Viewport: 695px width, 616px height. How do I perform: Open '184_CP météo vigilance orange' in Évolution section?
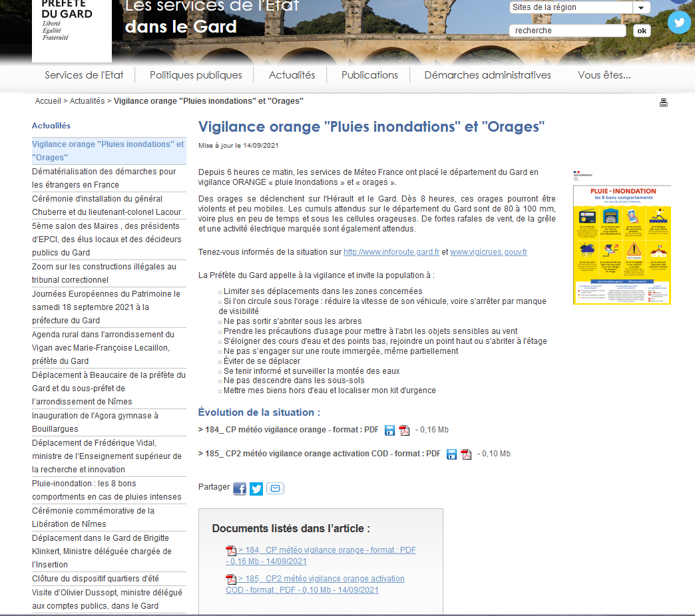click(288, 430)
